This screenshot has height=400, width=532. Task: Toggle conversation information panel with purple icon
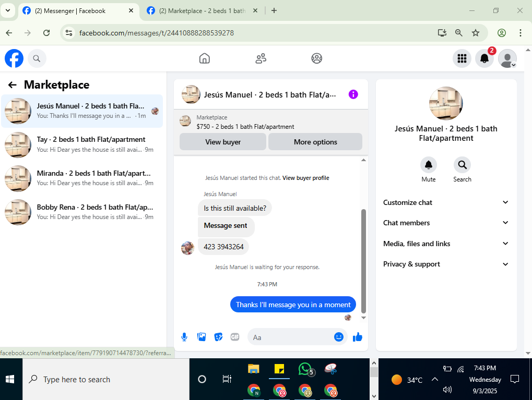coord(353,94)
